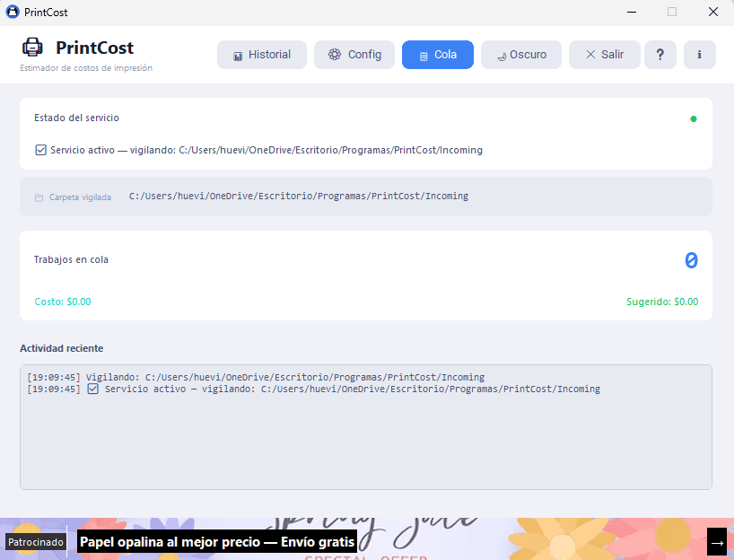Click the PrintCost title bar app icon

[x=13, y=12]
